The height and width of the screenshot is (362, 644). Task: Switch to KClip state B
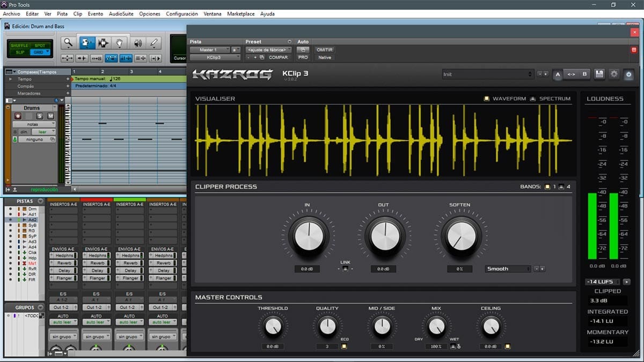coord(584,74)
